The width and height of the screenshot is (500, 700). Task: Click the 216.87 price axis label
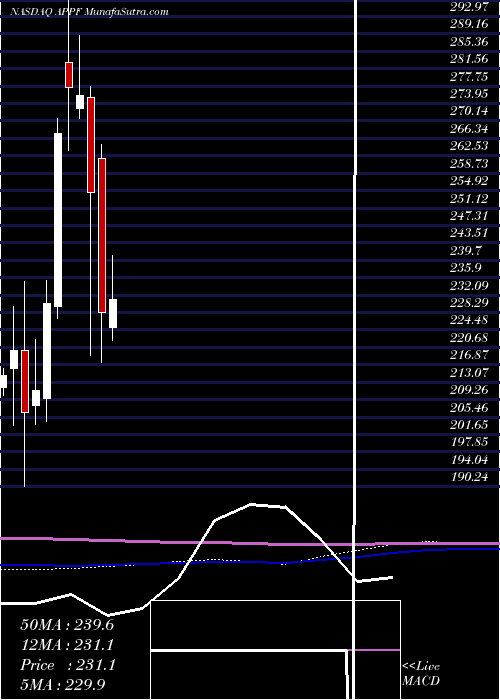pyautogui.click(x=469, y=356)
